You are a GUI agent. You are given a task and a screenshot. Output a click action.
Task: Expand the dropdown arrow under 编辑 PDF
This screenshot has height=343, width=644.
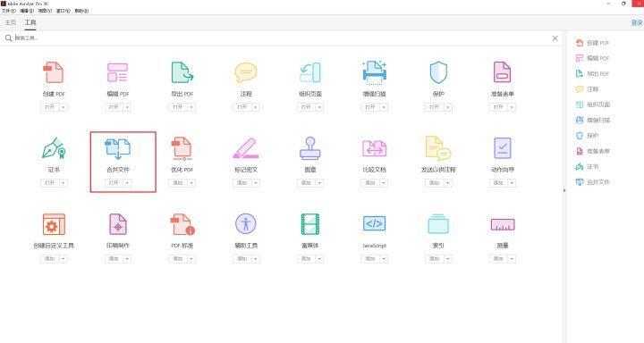[x=127, y=107]
